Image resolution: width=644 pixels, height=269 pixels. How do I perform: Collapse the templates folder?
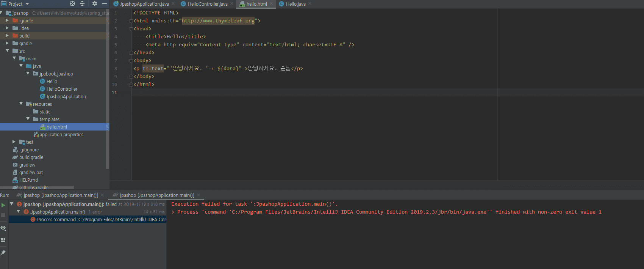28,119
